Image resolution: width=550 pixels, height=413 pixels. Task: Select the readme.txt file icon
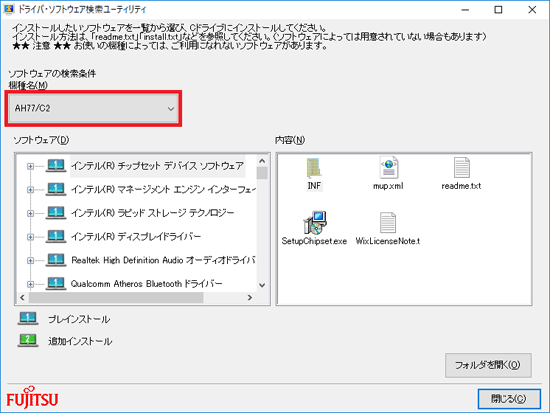[x=461, y=167]
